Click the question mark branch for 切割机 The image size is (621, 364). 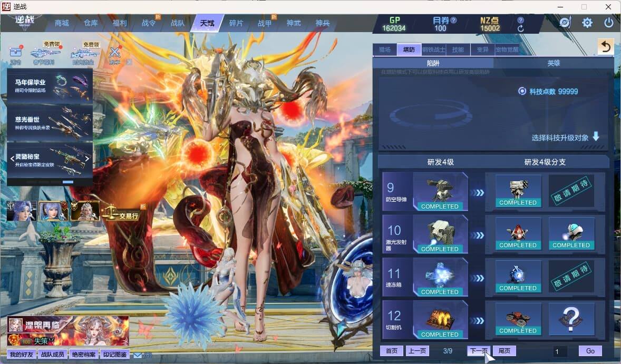tap(571, 319)
